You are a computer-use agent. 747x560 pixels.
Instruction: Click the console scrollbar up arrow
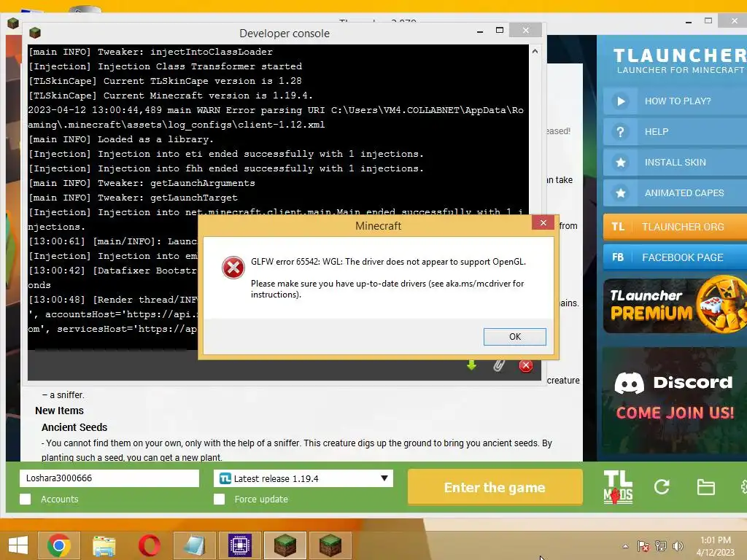(x=535, y=52)
